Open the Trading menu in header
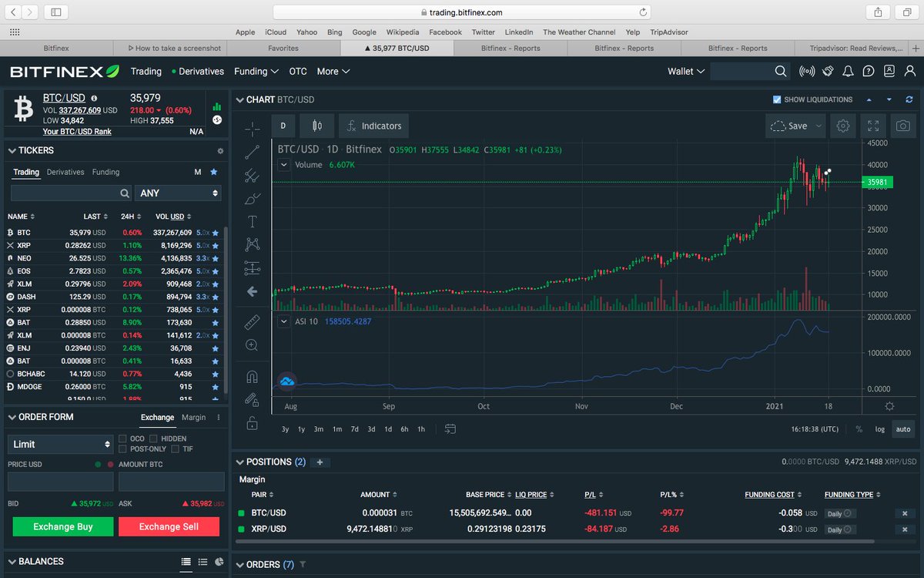 146,71
